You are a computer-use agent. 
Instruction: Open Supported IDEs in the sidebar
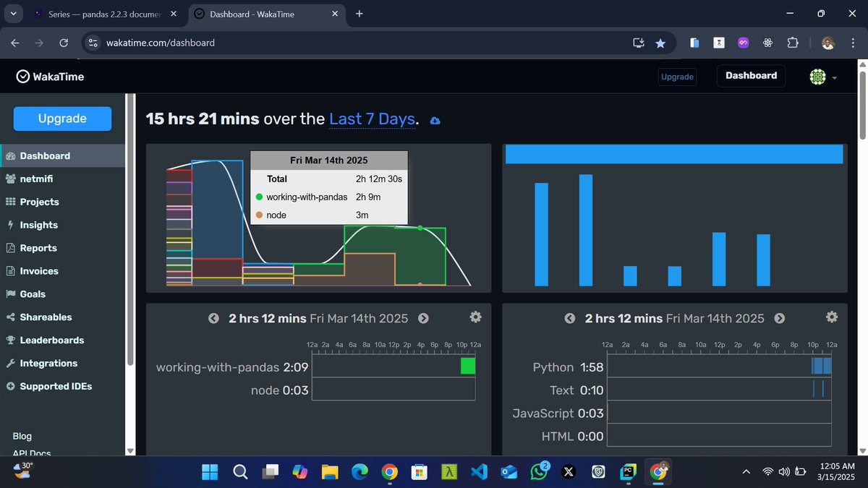[62, 387]
